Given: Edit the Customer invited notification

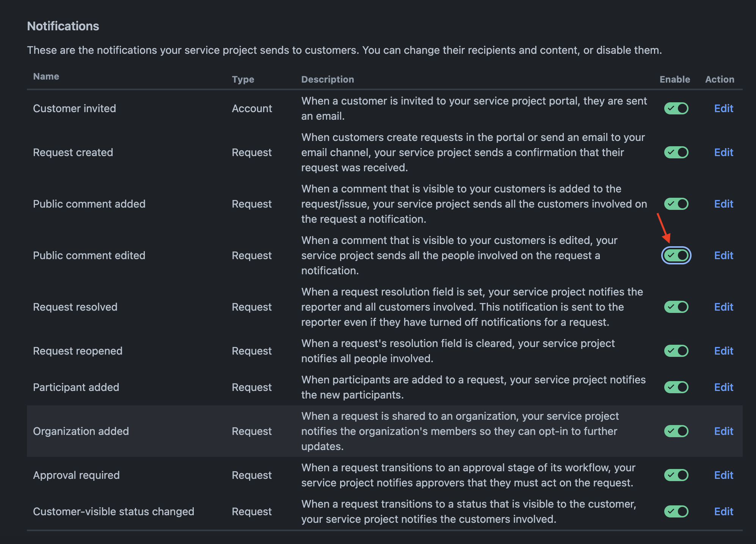Looking at the screenshot, I should click(723, 109).
